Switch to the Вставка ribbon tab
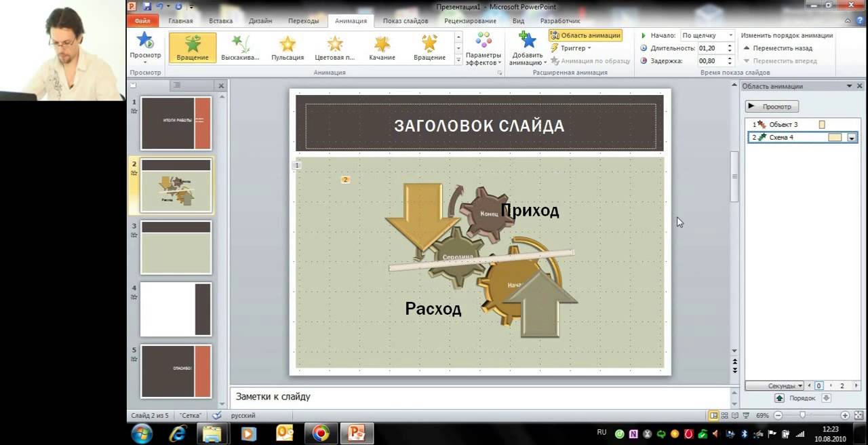868x445 pixels. click(x=221, y=21)
